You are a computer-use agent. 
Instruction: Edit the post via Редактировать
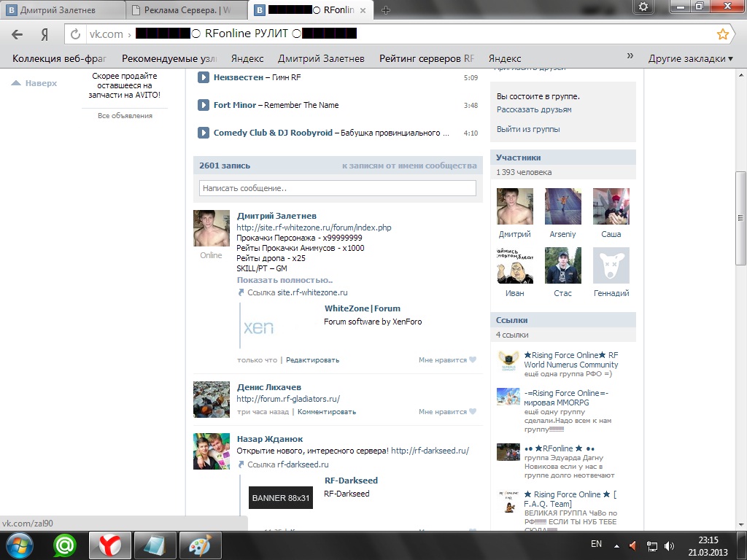[312, 360]
